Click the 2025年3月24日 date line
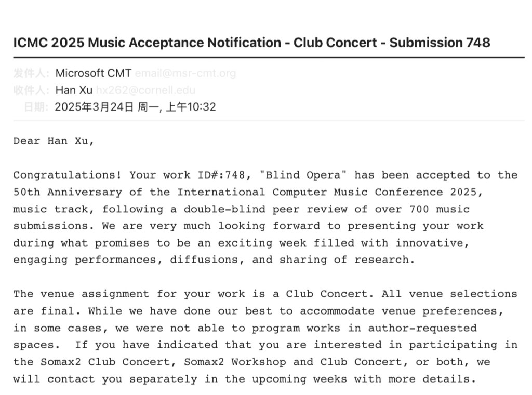The image size is (532, 395). pyautogui.click(x=135, y=107)
